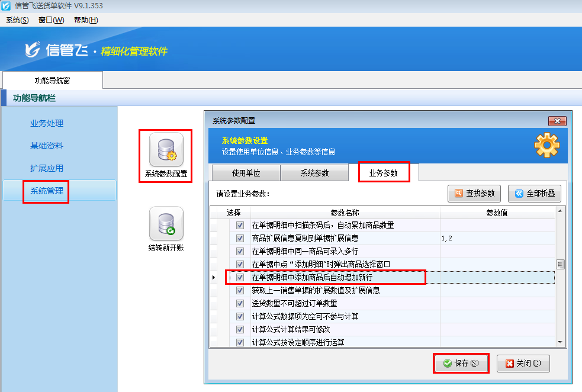The height and width of the screenshot is (392, 582).
Task: Click the 保存(S) button
Action: tap(461, 363)
